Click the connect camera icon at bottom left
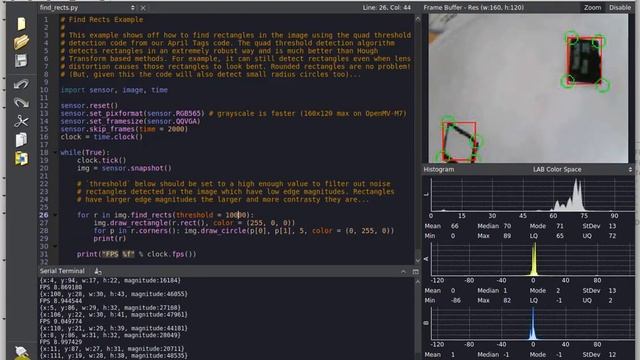640x360 pixels. [x=21, y=352]
